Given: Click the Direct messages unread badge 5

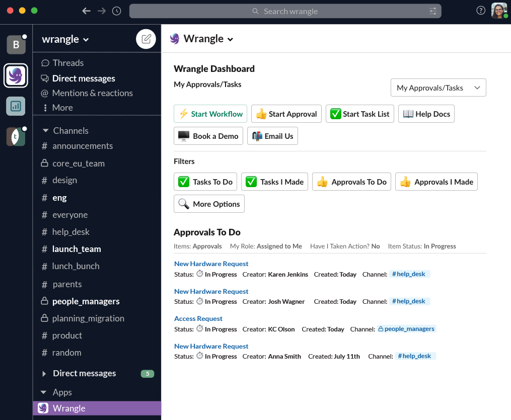Looking at the screenshot, I should pos(148,374).
